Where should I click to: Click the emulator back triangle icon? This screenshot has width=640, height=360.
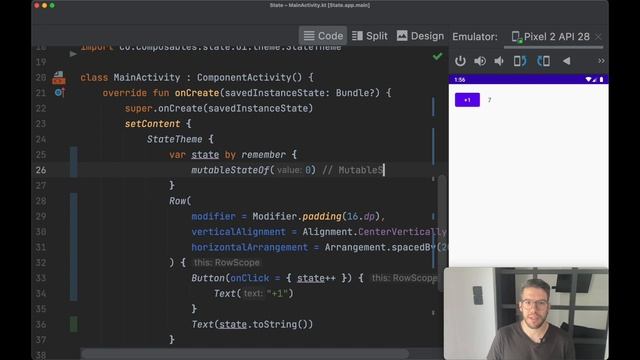(567, 61)
